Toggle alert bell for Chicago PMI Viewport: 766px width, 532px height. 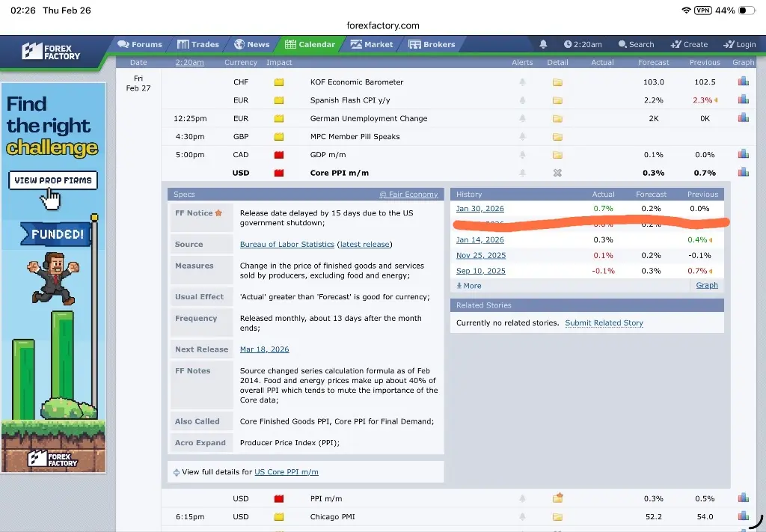click(522, 516)
